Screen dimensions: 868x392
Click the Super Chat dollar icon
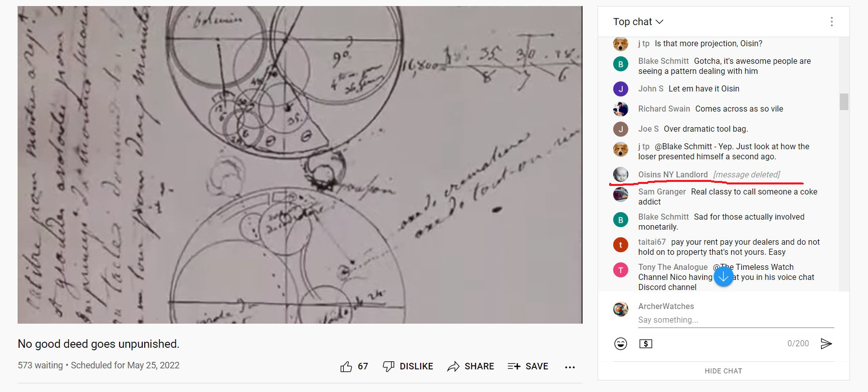tap(646, 344)
